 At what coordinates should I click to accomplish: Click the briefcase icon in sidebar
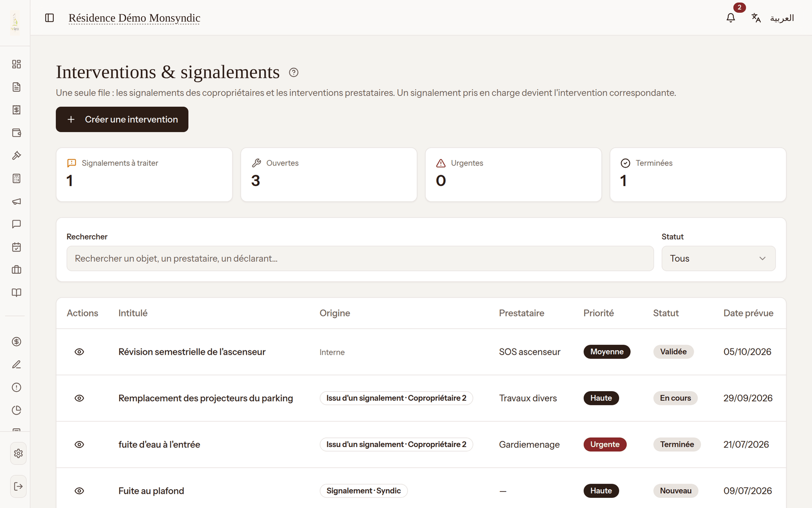click(x=16, y=270)
